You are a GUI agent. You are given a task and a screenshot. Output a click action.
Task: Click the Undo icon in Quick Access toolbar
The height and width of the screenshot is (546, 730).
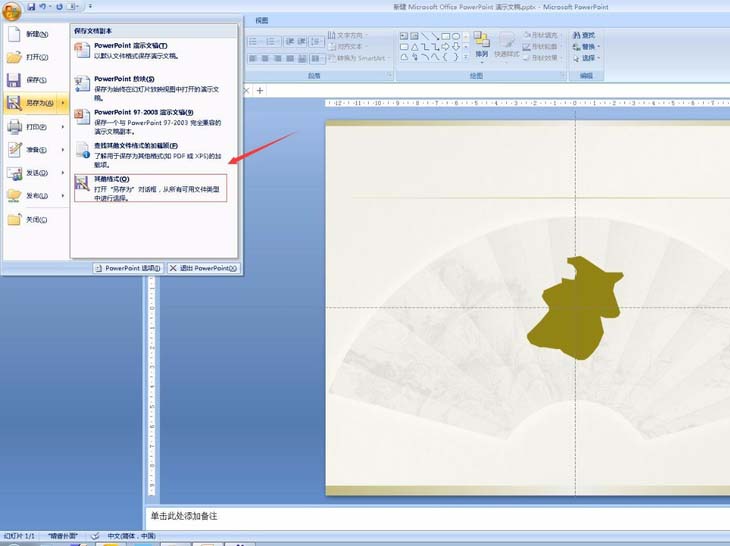tap(43, 7)
